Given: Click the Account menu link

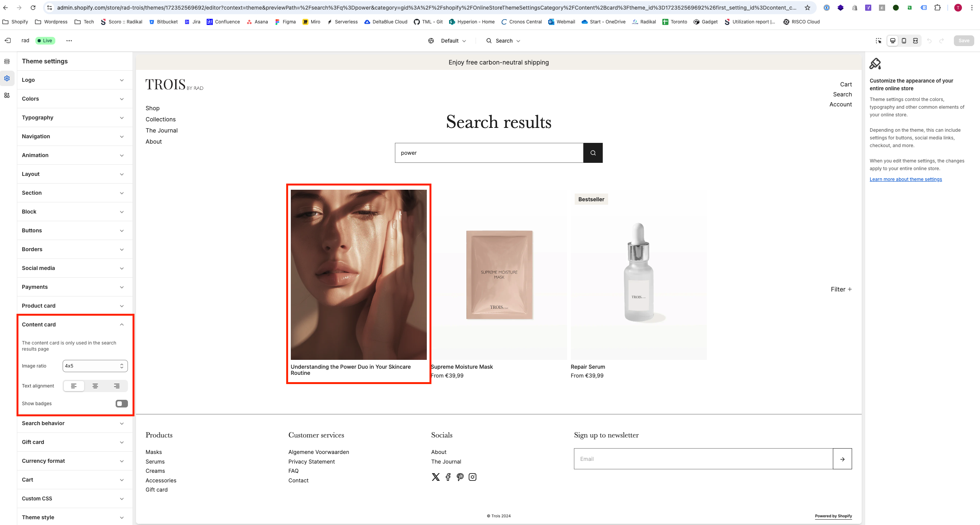Looking at the screenshot, I should point(841,104).
